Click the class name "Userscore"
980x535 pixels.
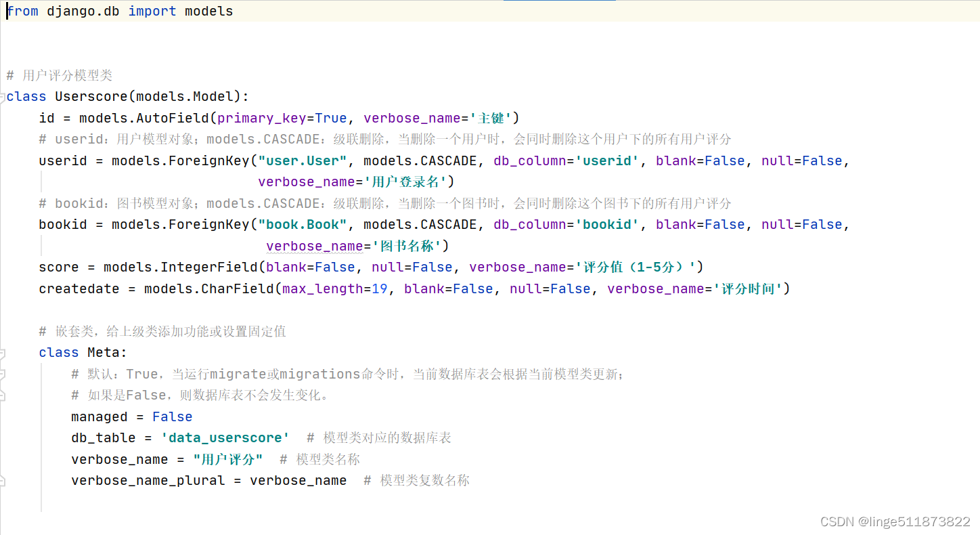[x=91, y=96]
